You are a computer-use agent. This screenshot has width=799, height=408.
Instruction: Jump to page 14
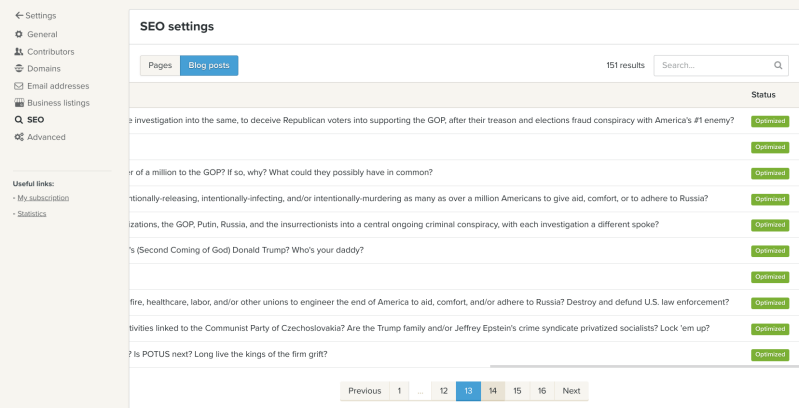[493, 391]
